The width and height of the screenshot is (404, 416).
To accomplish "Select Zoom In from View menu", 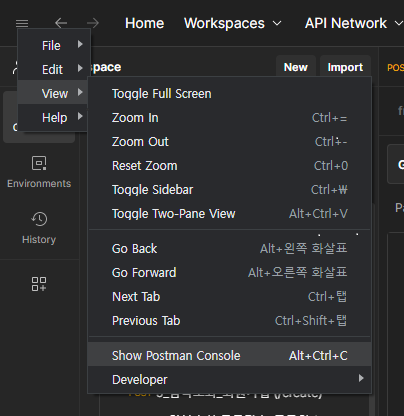I will click(229, 118).
